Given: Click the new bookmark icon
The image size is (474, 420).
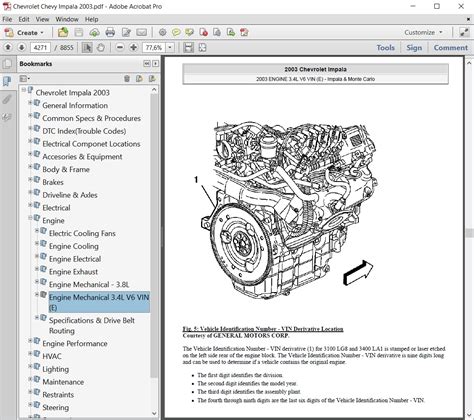Looking at the screenshot, I should [139, 79].
